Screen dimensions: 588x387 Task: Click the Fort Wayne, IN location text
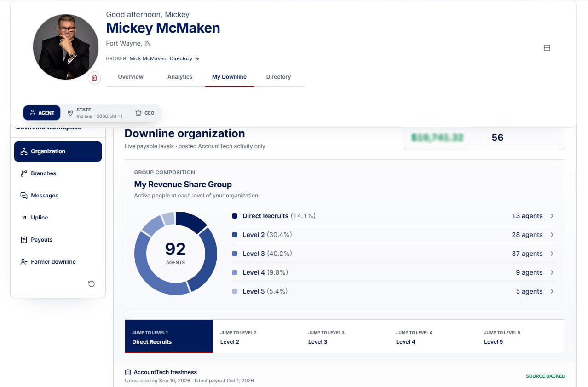[128, 43]
